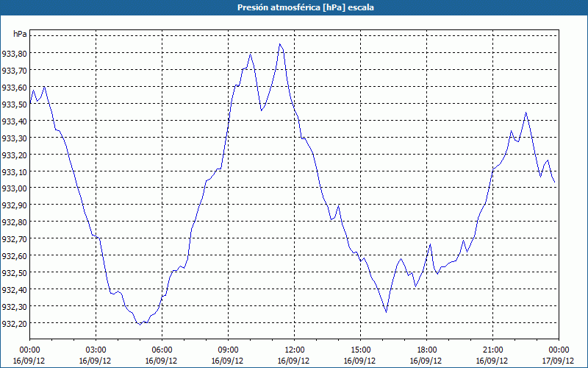Select the 932,80 pressure axis label
This screenshot has width=588, height=368.
pyautogui.click(x=14, y=222)
